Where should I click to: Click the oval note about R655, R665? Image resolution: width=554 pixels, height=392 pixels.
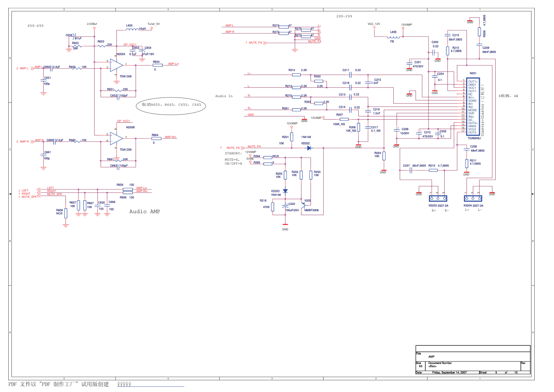point(171,105)
